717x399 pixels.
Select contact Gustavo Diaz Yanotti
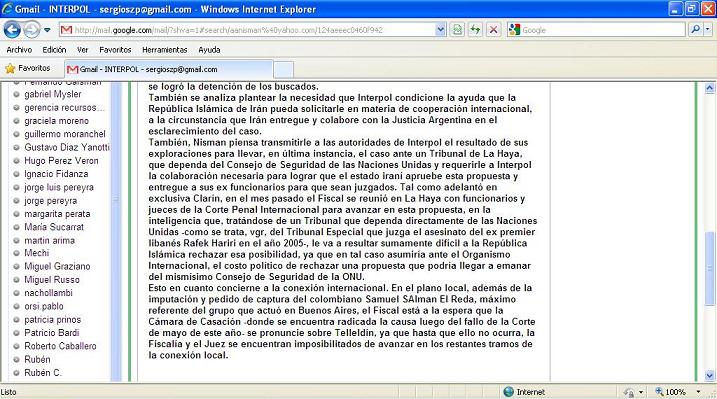67,147
